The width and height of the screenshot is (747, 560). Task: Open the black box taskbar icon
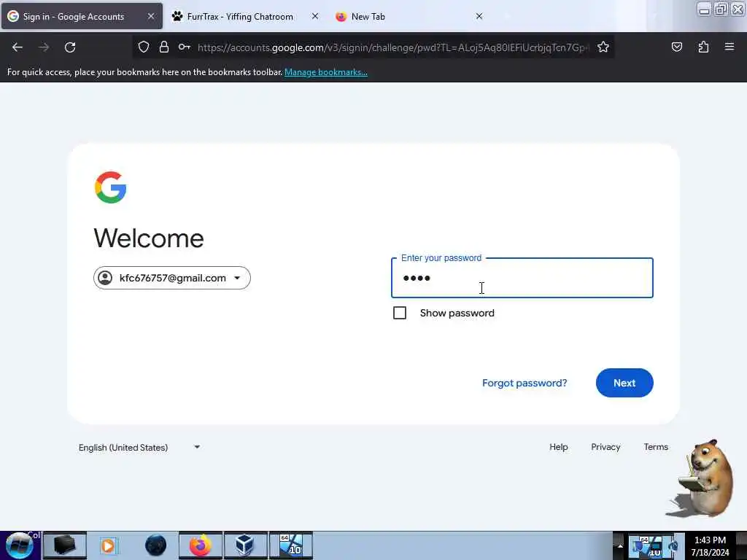(65, 545)
